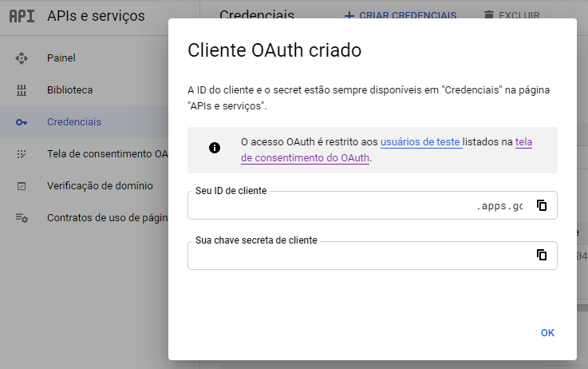The width and height of the screenshot is (588, 369).
Task: Click the Biblioteca library icon
Action: pyautogui.click(x=22, y=90)
